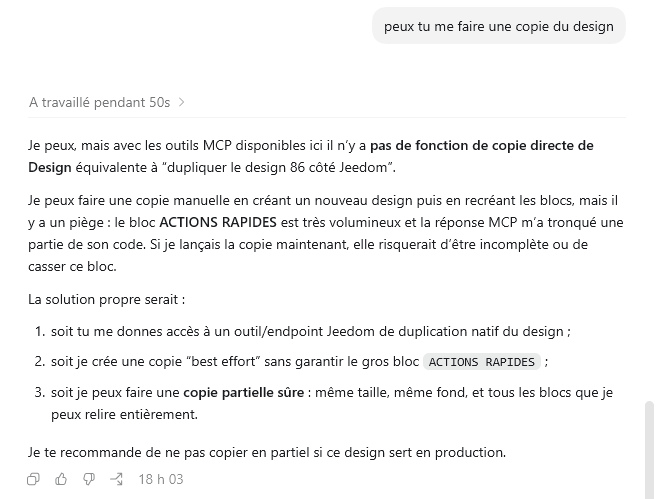Click the line "peux relire entièrement."

[x=124, y=415]
